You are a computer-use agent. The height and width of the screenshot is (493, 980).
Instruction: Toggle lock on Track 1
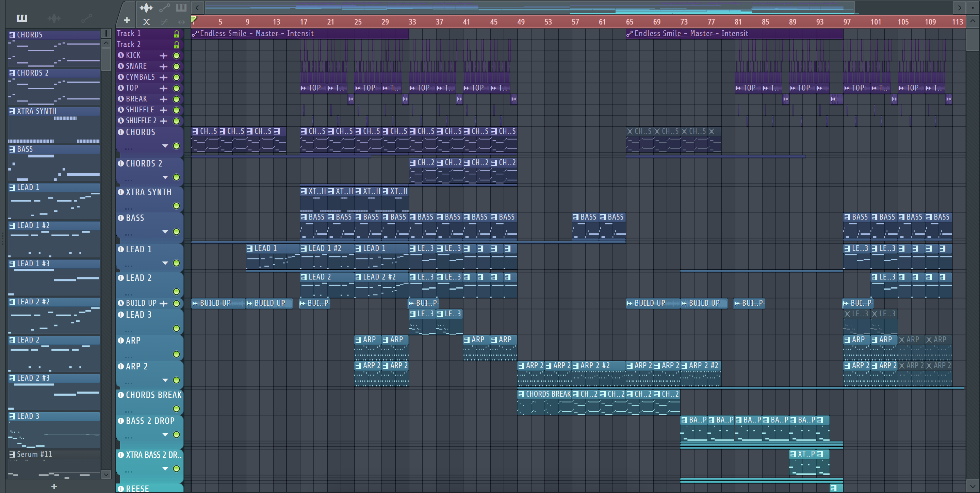pyautogui.click(x=177, y=34)
